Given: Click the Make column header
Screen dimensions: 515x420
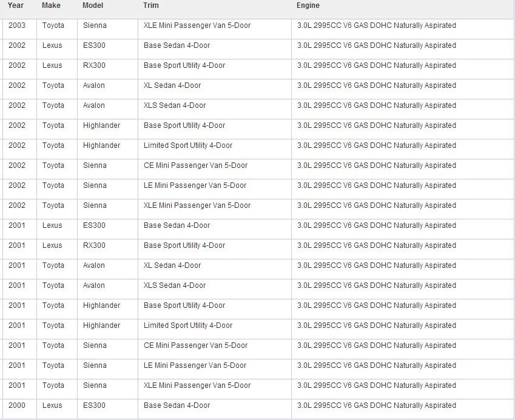Looking at the screenshot, I should pos(51,5).
